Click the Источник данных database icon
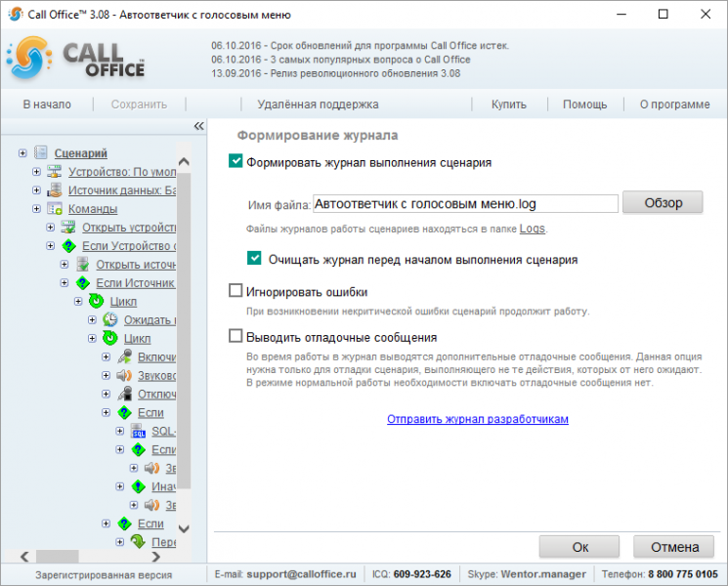 pyautogui.click(x=55, y=189)
